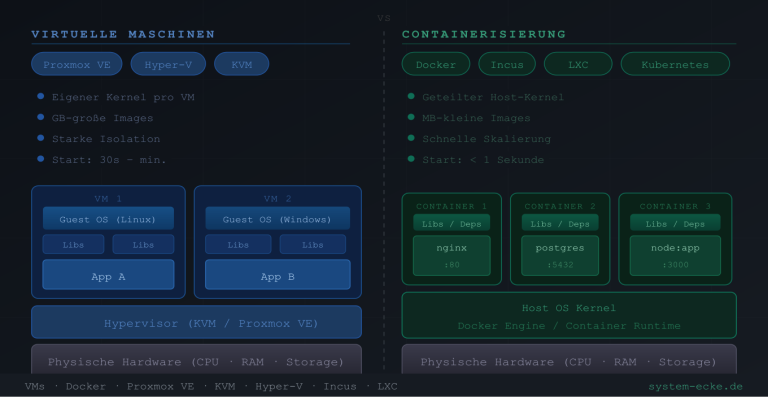Select the 'Geteilter Host-Kernel' bullet text
Viewport: 768px width, 407px height.
point(493,97)
